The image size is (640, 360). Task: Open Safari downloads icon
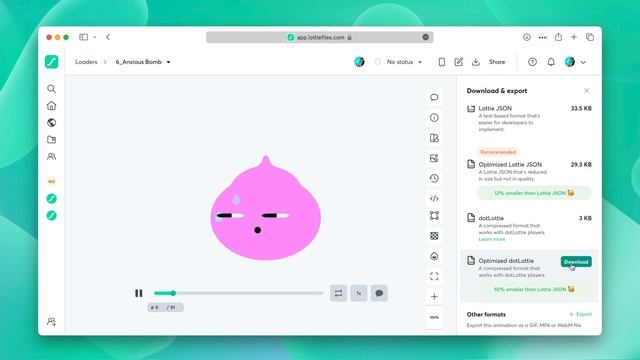point(527,37)
